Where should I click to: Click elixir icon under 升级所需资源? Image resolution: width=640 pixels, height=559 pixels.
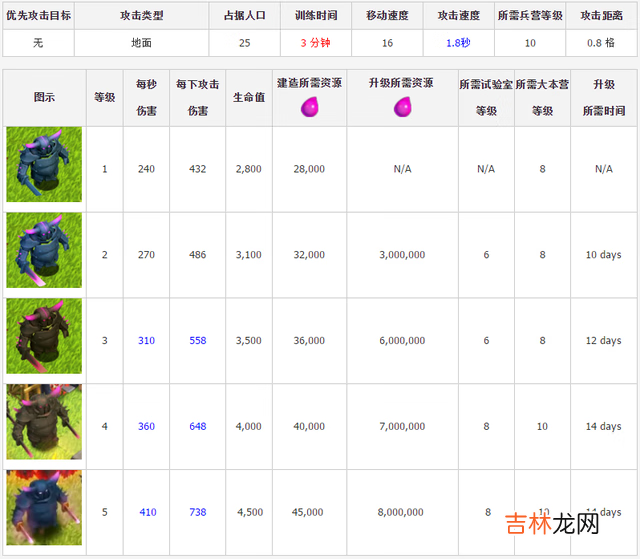[402, 107]
